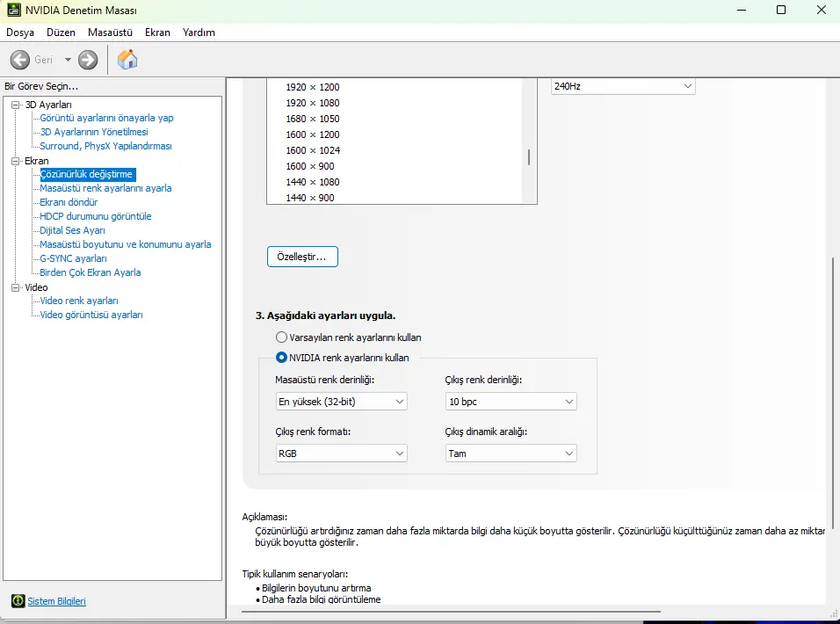Select resolution 1920 × 1200

tap(312, 87)
